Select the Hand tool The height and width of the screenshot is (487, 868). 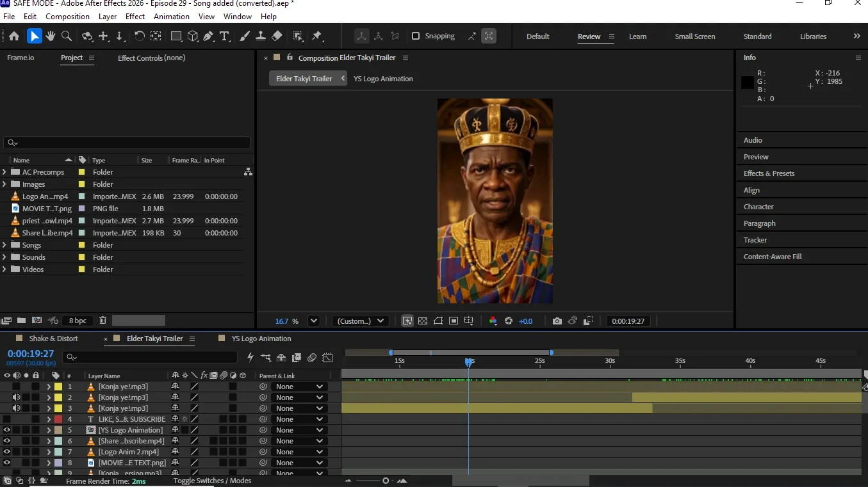click(x=50, y=36)
